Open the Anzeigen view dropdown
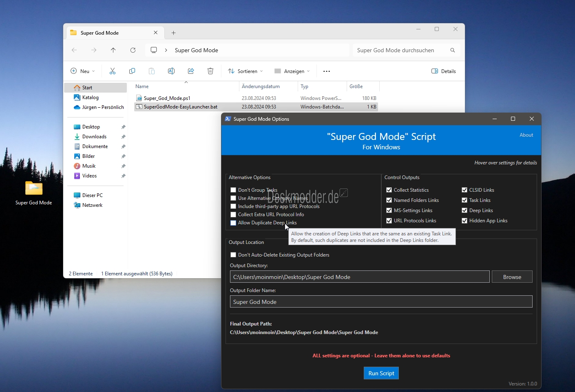The image size is (575, 392). tap(292, 71)
